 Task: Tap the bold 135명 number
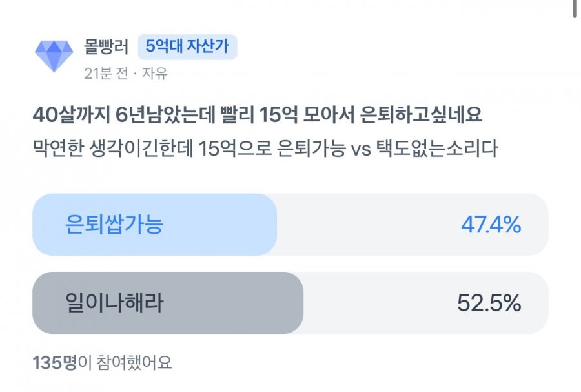[54, 362]
